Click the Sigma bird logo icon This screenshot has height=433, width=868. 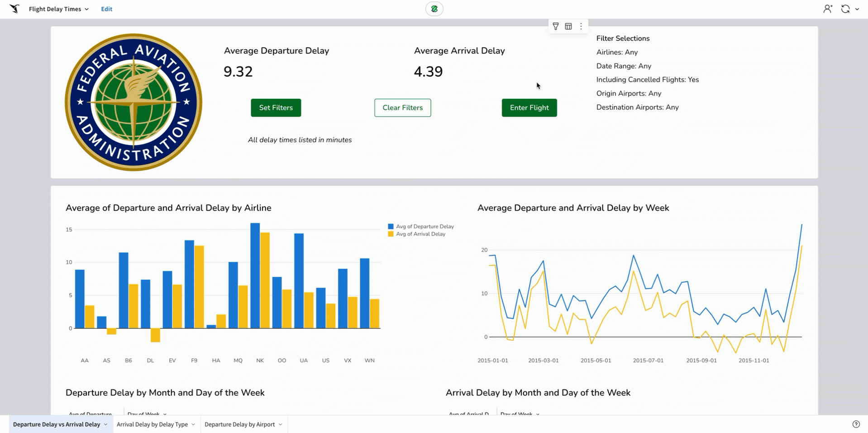(14, 9)
